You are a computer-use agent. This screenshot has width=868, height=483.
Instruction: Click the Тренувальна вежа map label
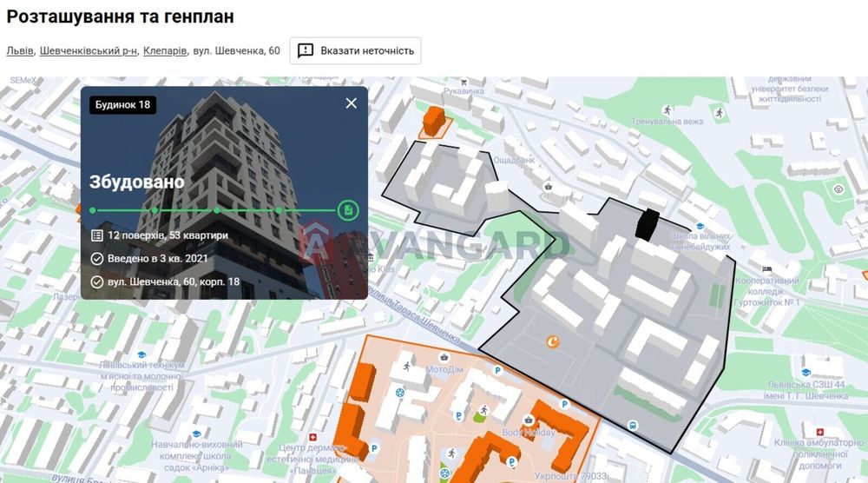[667, 122]
